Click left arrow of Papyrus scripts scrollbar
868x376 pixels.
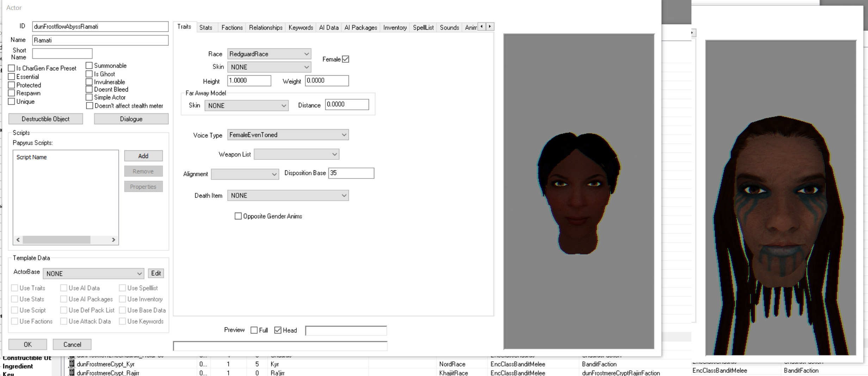18,240
